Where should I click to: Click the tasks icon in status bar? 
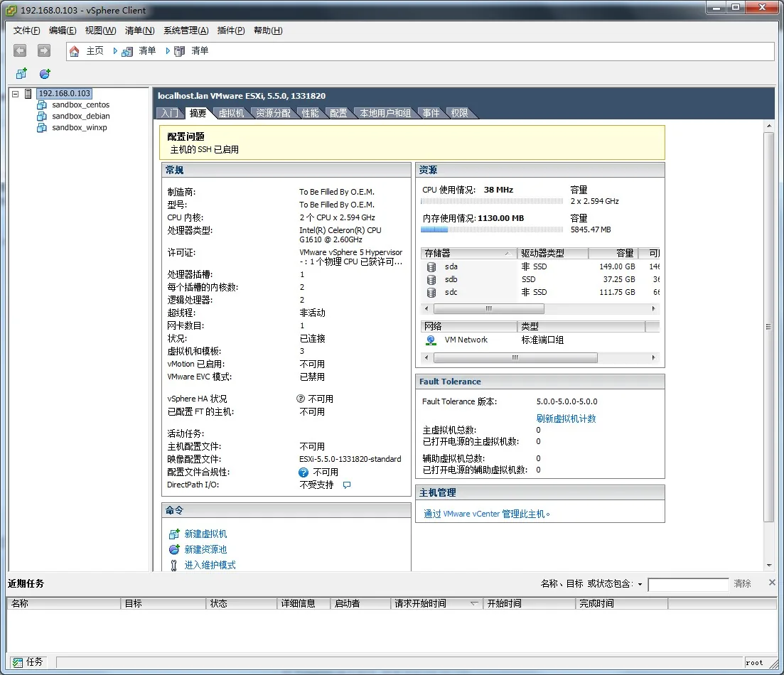tap(18, 662)
